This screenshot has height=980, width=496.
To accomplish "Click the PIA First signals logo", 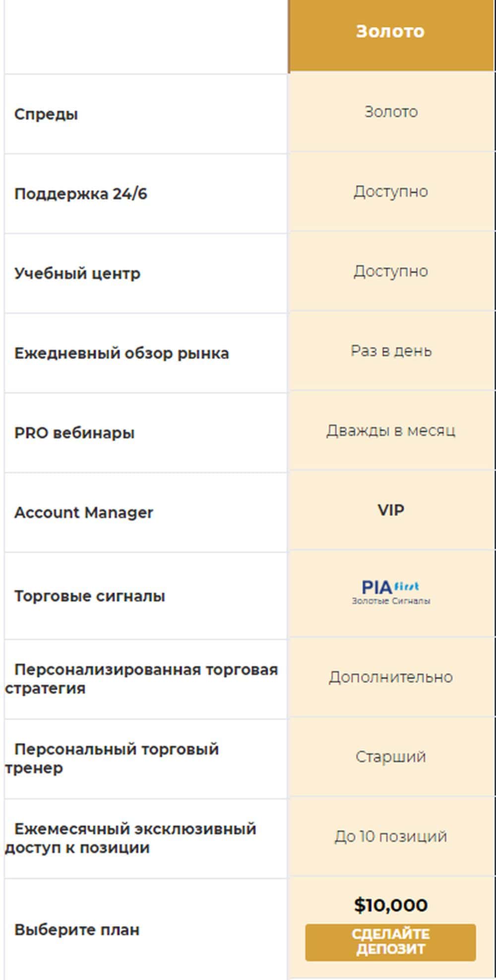I will (x=391, y=592).
